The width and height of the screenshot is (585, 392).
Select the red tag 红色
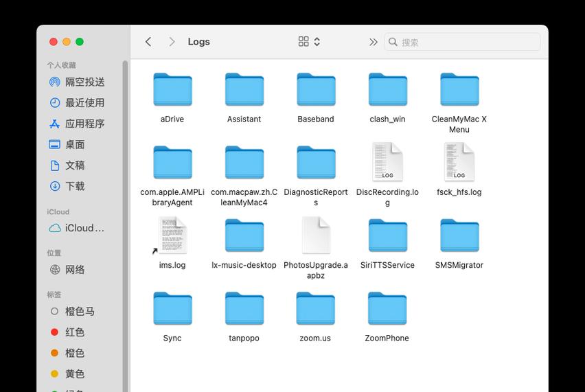click(67, 332)
